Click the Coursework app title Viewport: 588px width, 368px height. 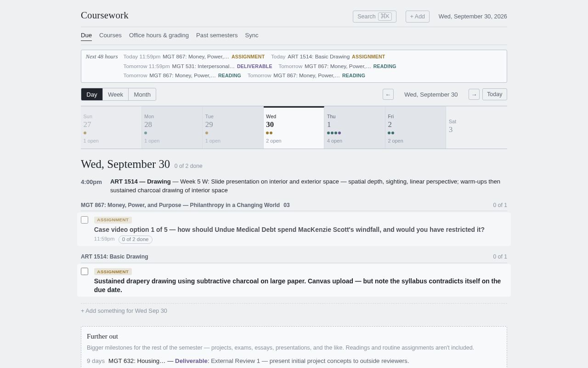[105, 15]
